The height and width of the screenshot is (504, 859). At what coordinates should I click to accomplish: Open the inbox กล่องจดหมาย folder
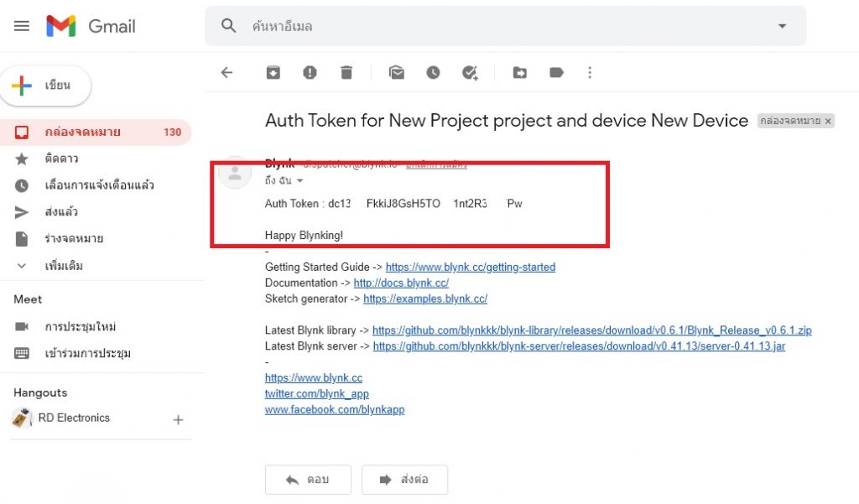pos(96,132)
